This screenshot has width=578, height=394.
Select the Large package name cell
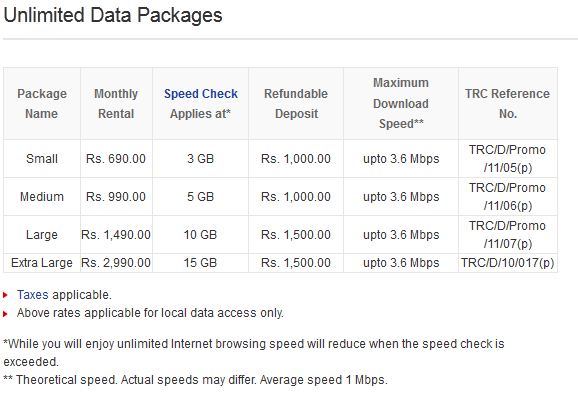click(42, 235)
